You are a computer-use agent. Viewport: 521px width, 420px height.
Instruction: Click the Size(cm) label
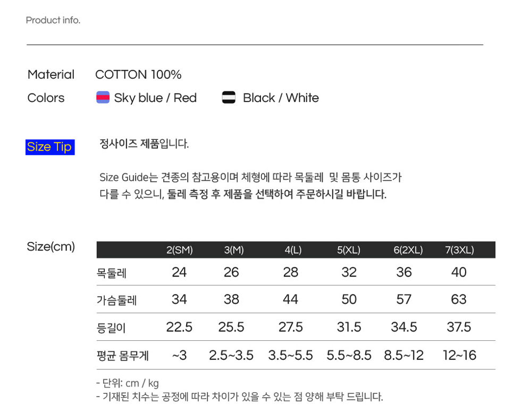pos(51,247)
